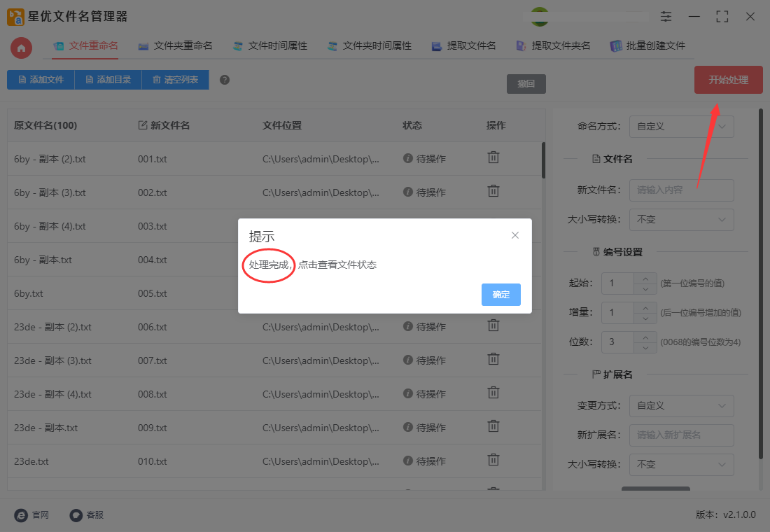Click the 待操作 status icon for 006.txt
This screenshot has width=770, height=532.
point(407,326)
